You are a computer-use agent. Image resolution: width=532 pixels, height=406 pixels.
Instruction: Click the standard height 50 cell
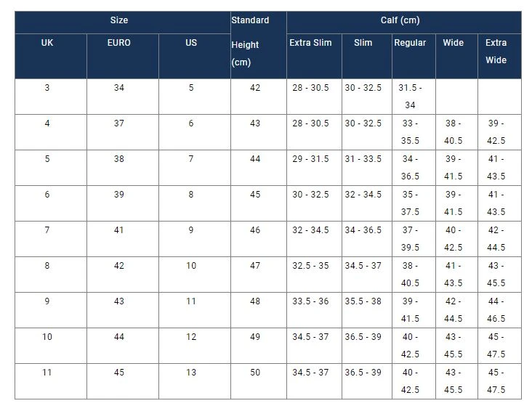coord(255,373)
